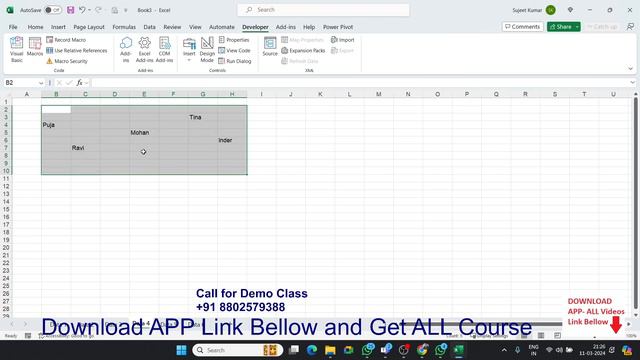This screenshot has height=360, width=640.
Task: Open Excel Add-ins manager
Action: 144,49
